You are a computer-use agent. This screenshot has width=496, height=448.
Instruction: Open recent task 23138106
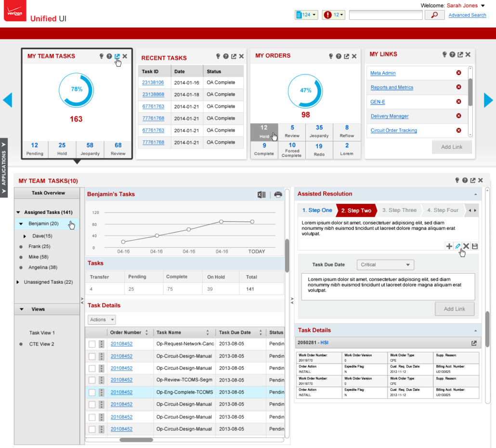click(153, 83)
